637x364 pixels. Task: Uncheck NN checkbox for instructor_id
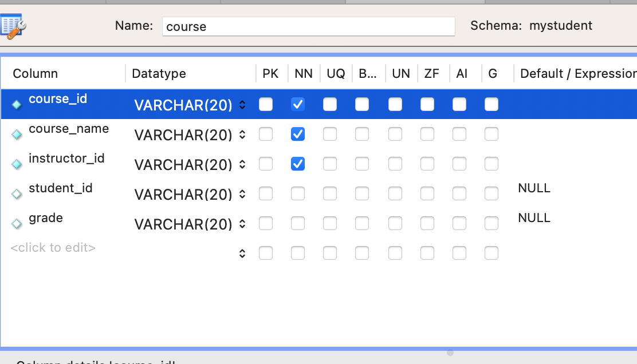(x=298, y=164)
